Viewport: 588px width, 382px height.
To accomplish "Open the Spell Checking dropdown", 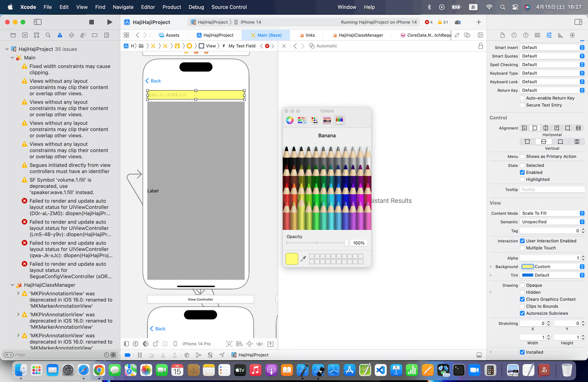I will tap(553, 65).
